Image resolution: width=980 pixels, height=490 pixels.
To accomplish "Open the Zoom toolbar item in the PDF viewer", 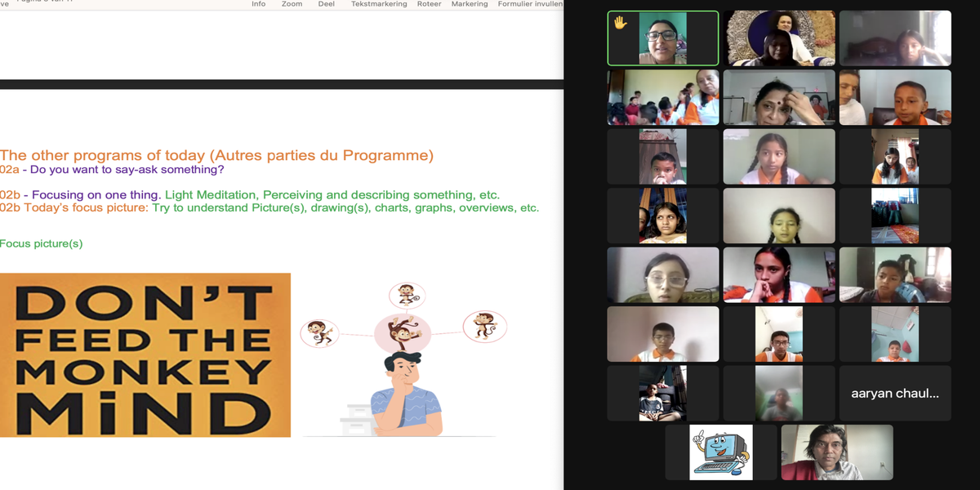I will point(292,4).
